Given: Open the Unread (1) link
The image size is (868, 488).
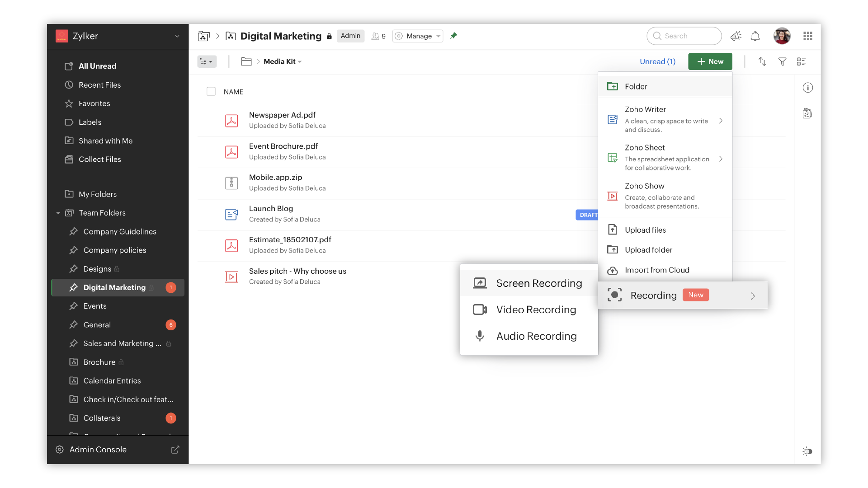Looking at the screenshot, I should (x=657, y=61).
